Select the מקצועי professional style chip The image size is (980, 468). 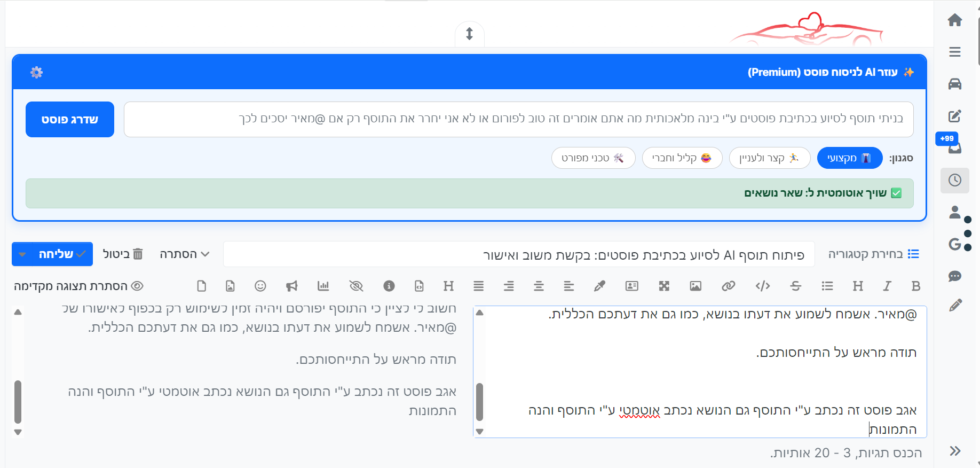[849, 158]
